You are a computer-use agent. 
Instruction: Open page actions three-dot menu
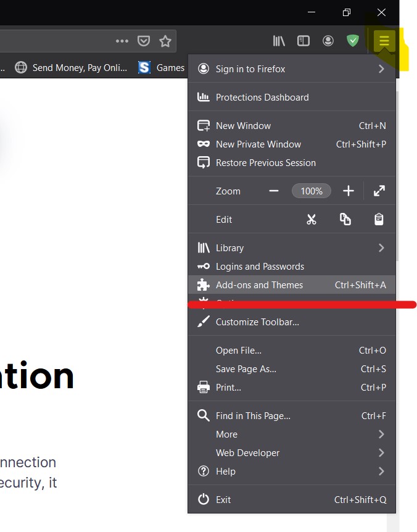122,41
